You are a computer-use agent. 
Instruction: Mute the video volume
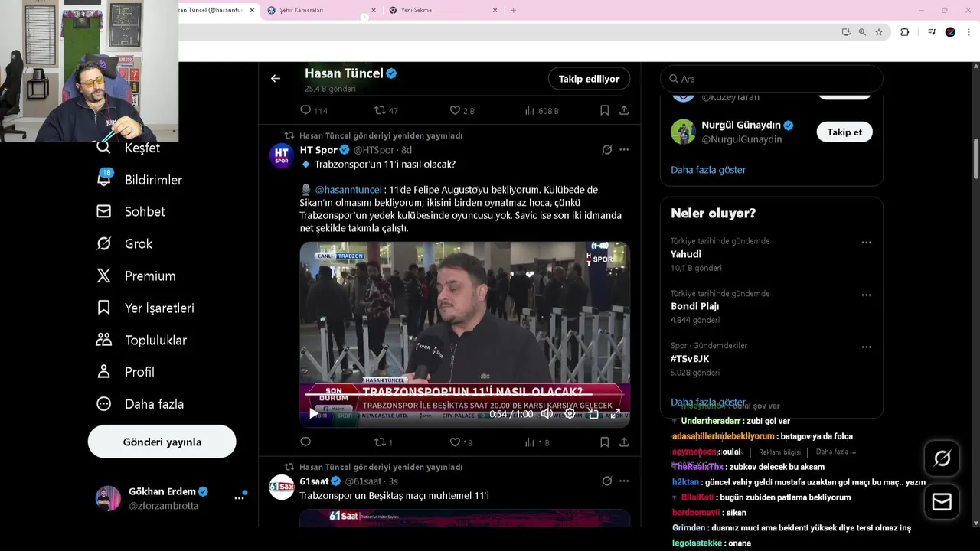(547, 413)
